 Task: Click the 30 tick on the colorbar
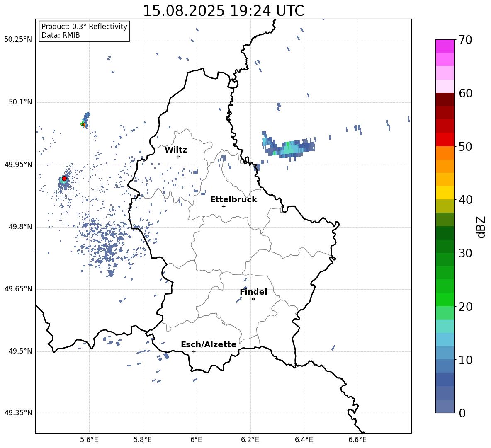click(465, 253)
